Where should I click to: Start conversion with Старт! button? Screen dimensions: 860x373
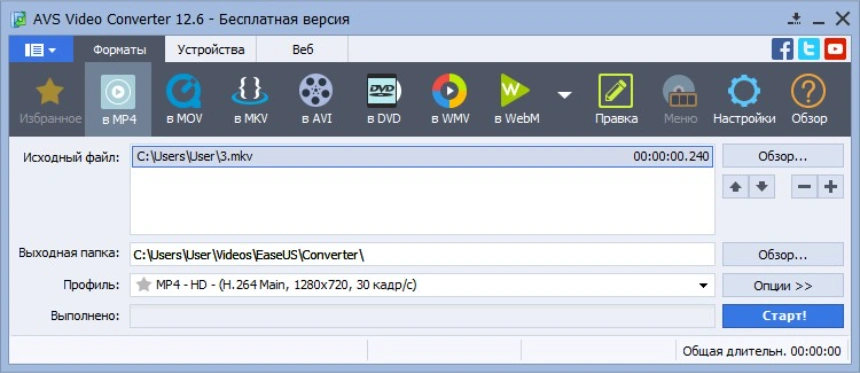click(x=783, y=317)
